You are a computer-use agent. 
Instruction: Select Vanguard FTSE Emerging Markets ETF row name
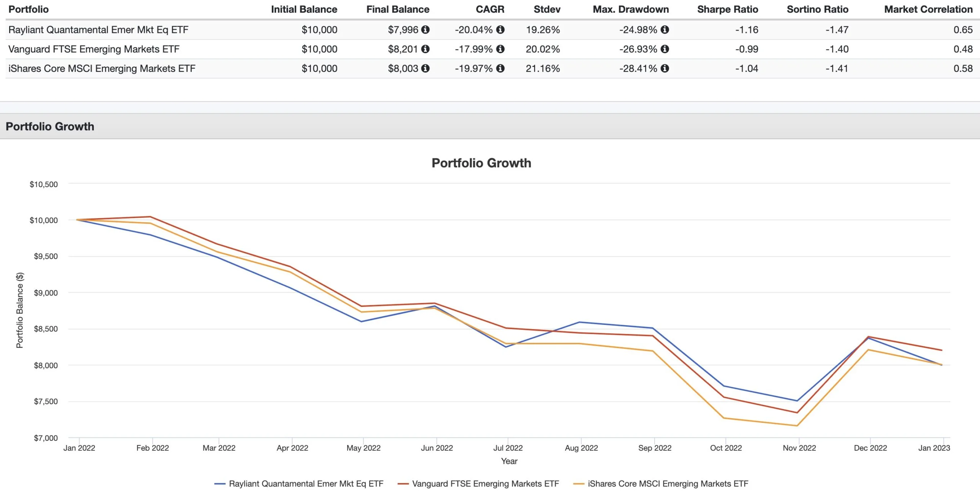pos(94,49)
